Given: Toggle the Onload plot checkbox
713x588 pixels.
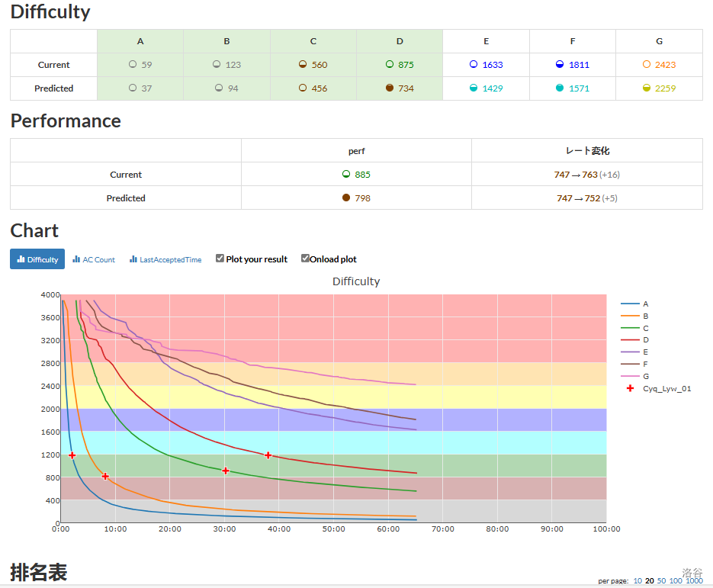Looking at the screenshot, I should tap(305, 259).
